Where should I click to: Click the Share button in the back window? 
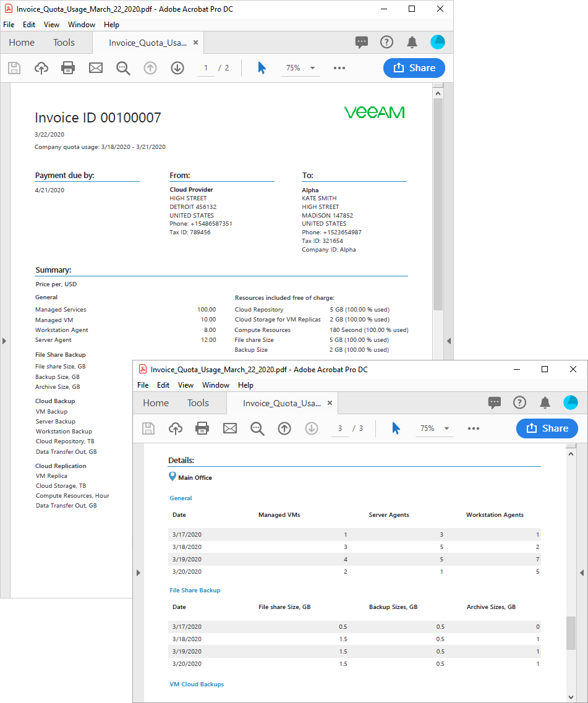[x=414, y=68]
